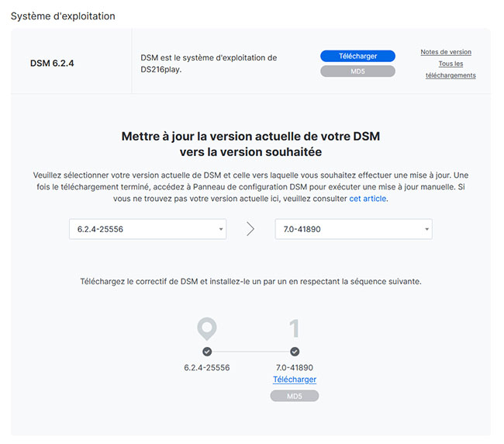
Task: Click the 7.0-41890 label above the Télécharger link
Action: pyautogui.click(x=295, y=367)
